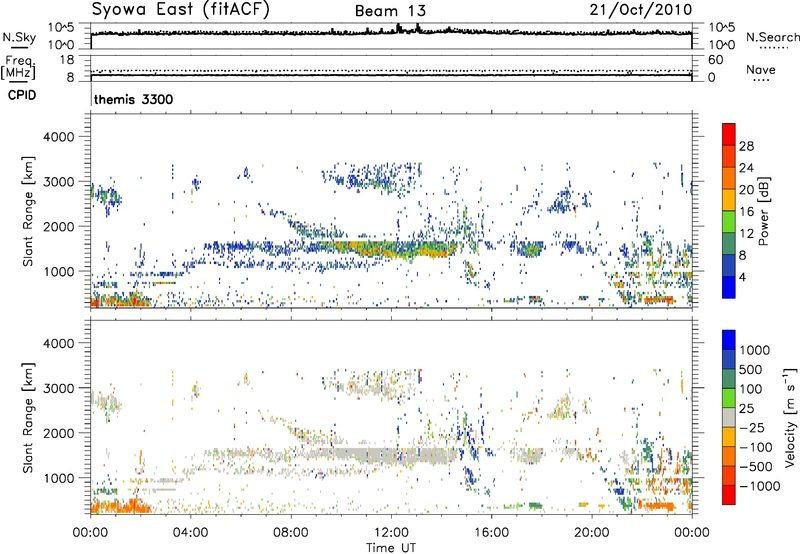Click the '18' frequency tick label
The image size is (800, 554).
click(67, 60)
